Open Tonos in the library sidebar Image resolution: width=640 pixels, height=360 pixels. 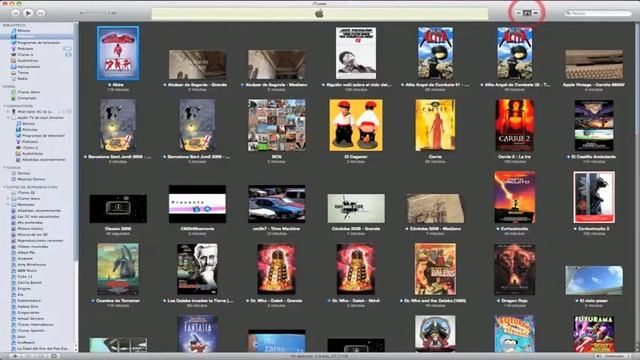[23, 73]
